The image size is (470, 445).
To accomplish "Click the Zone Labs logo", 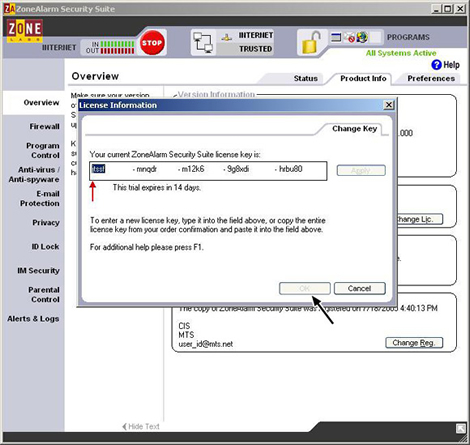I will (x=25, y=31).
